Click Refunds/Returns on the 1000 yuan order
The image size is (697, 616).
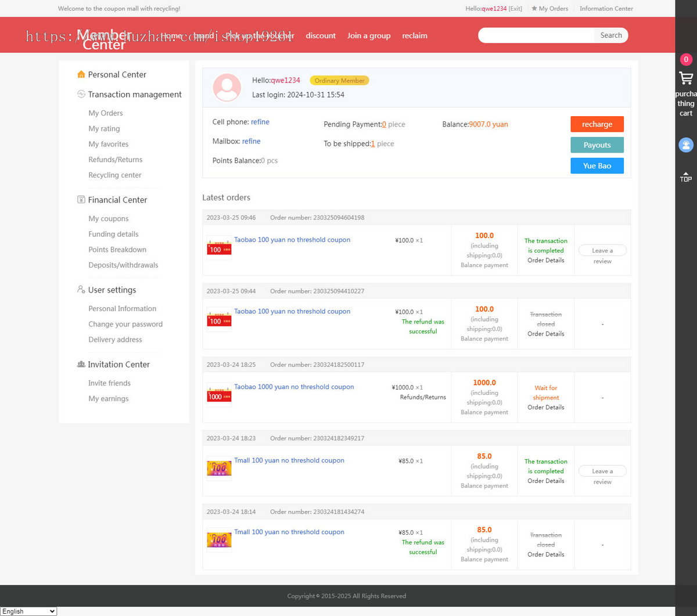pos(423,397)
